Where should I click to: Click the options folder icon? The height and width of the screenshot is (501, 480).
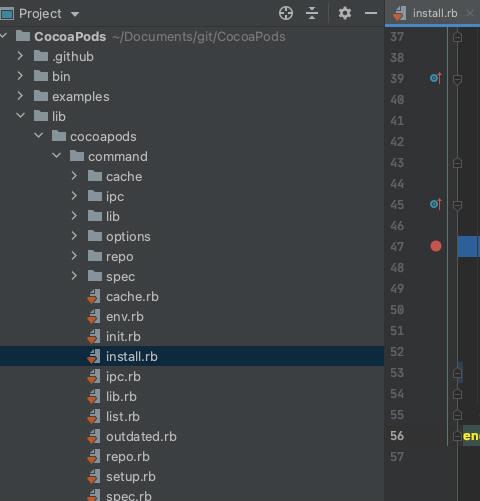click(95, 236)
